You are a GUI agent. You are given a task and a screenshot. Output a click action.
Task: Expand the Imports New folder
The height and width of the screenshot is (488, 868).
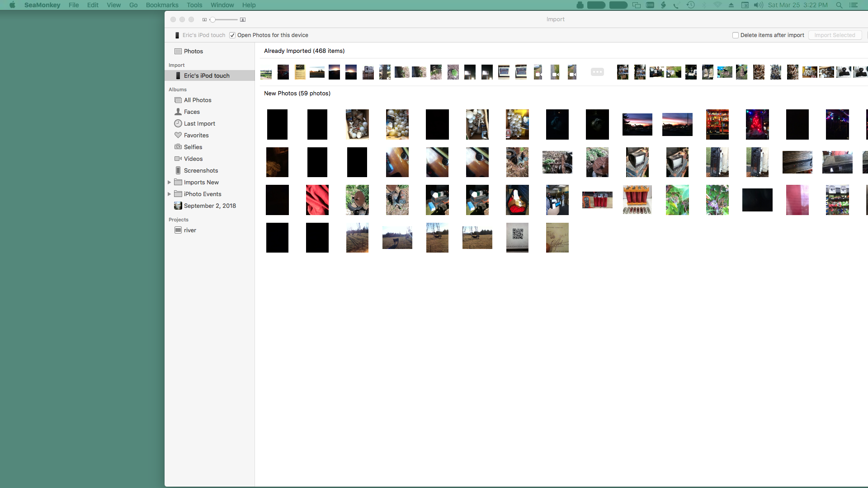click(170, 182)
